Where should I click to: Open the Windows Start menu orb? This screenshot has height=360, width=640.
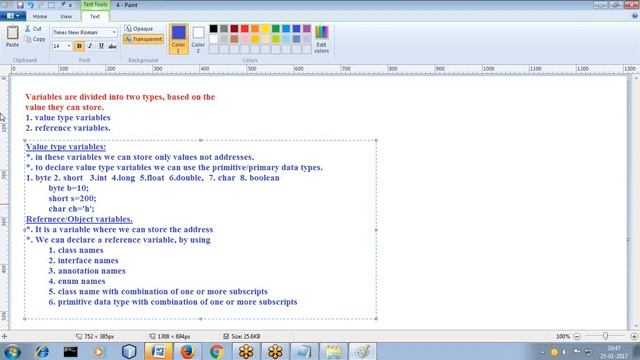pyautogui.click(x=12, y=351)
